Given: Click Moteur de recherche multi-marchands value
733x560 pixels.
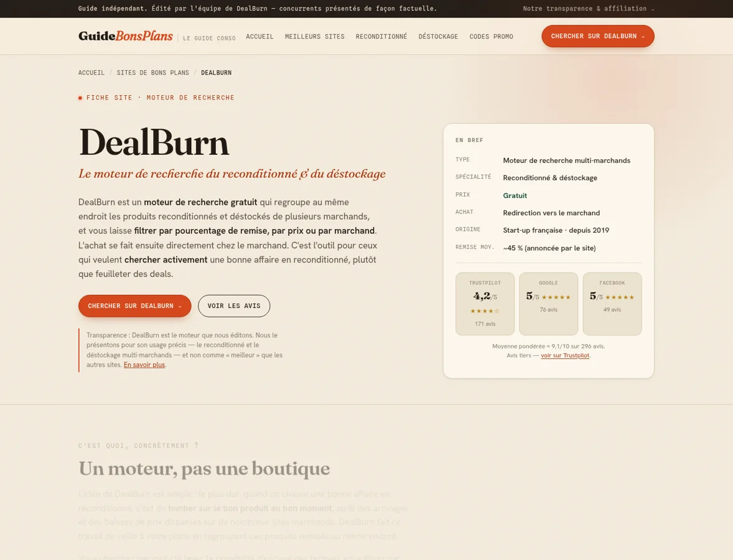Looking at the screenshot, I should [x=567, y=161].
